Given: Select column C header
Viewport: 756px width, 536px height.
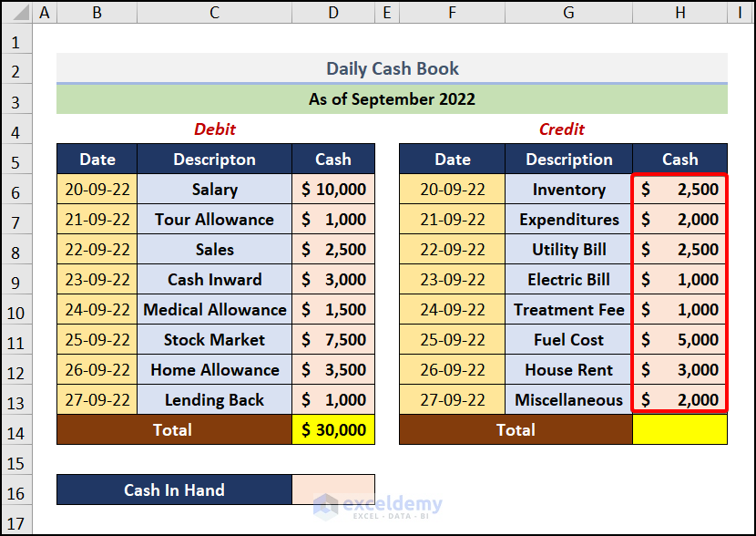Looking at the screenshot, I should (x=215, y=12).
